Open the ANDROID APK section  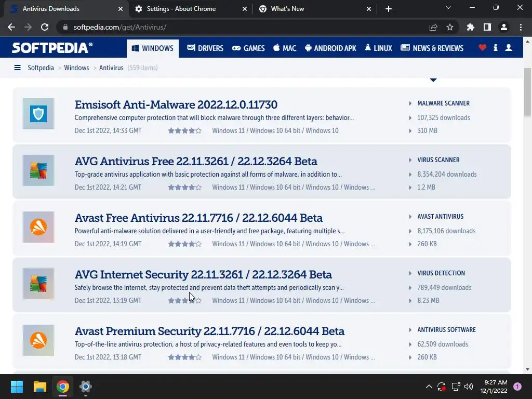(330, 48)
